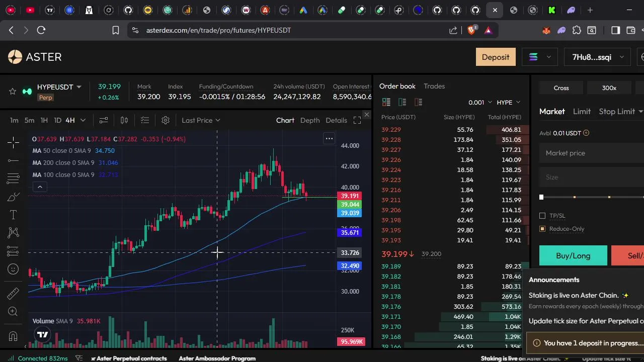The image size is (644, 362).
Task: Select the 1D timeframe
Action: [57, 120]
